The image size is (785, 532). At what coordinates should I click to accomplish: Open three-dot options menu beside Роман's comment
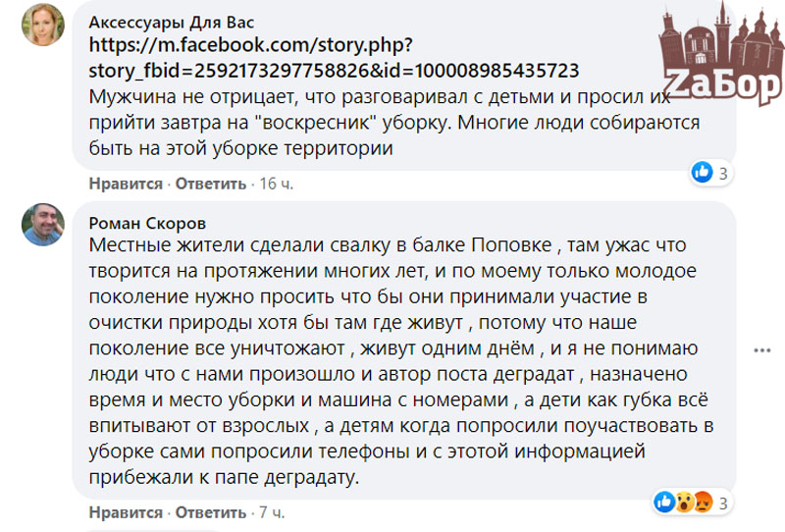tap(761, 348)
